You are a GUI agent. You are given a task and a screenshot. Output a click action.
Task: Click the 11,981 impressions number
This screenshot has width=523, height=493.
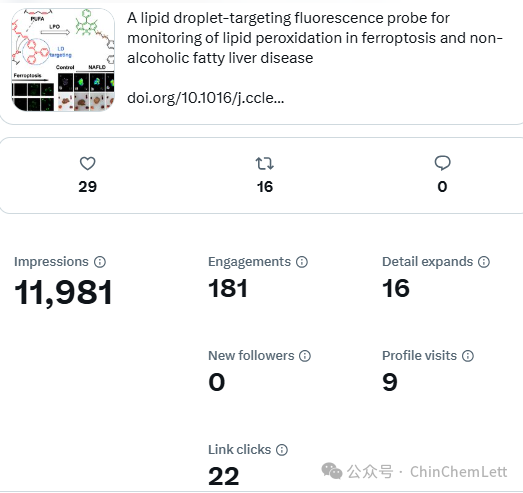(63, 293)
